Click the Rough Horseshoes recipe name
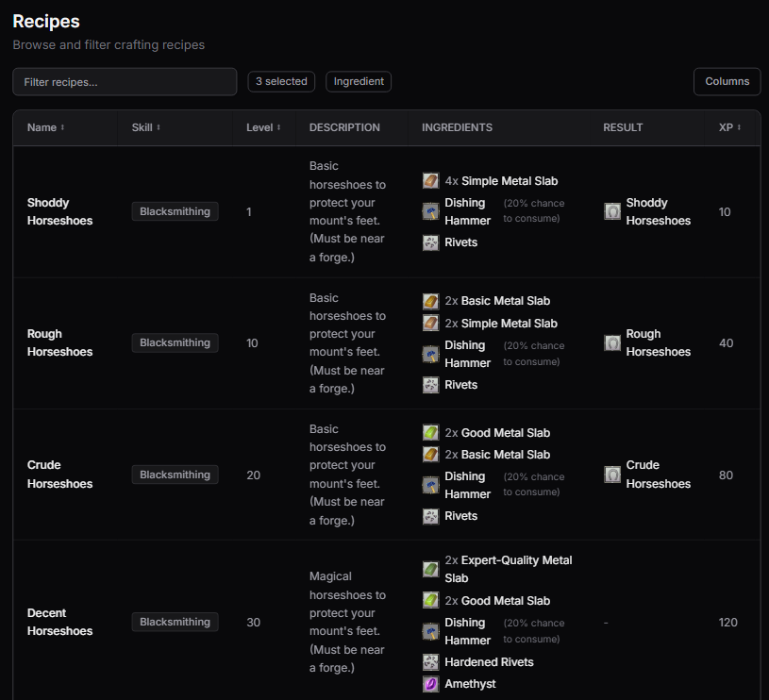 coord(59,342)
